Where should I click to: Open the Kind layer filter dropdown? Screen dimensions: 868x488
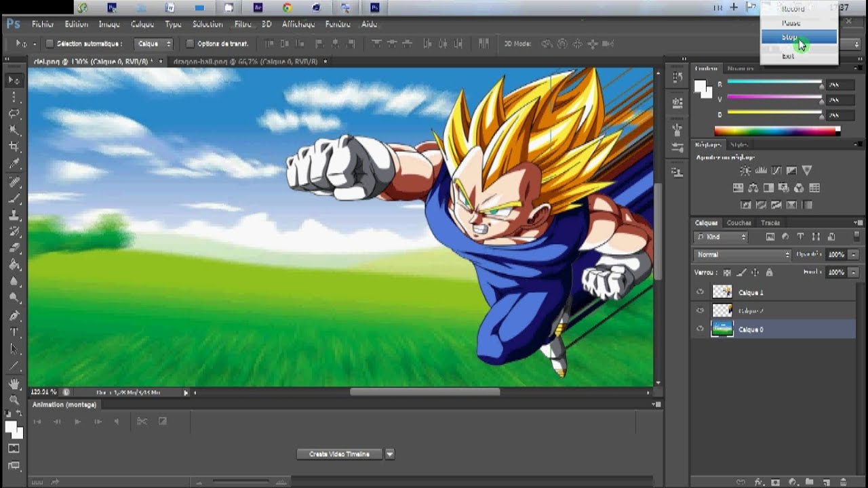(720, 237)
